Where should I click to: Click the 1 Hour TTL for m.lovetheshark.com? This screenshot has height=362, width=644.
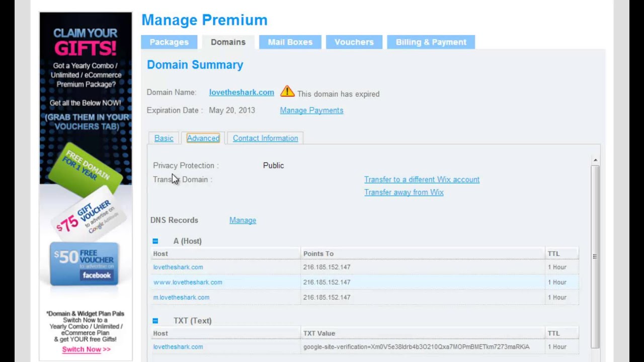pos(557,298)
